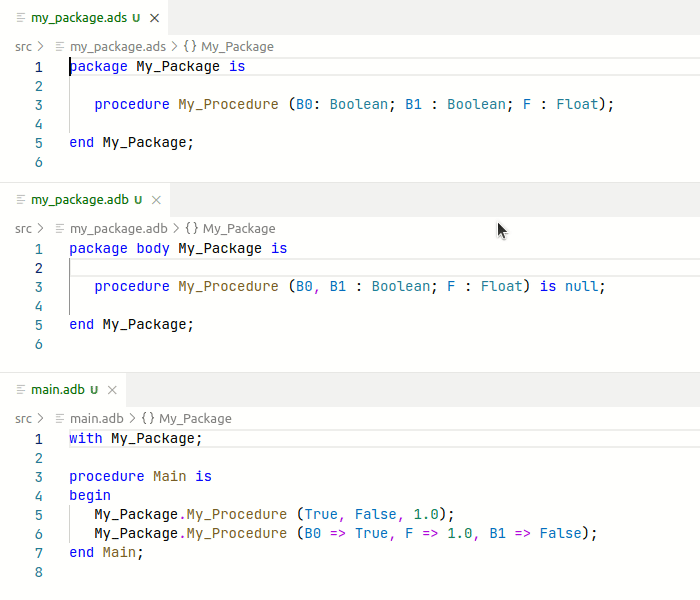The height and width of the screenshot is (600, 700).
Task: Click 'end My_Package;' in my_package.ads
Action: (132, 143)
